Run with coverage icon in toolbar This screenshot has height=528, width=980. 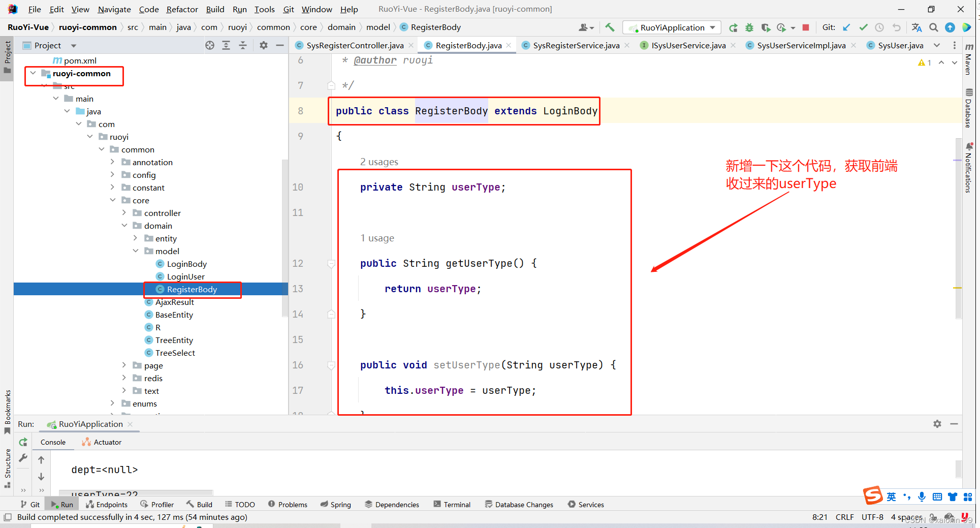(766, 27)
